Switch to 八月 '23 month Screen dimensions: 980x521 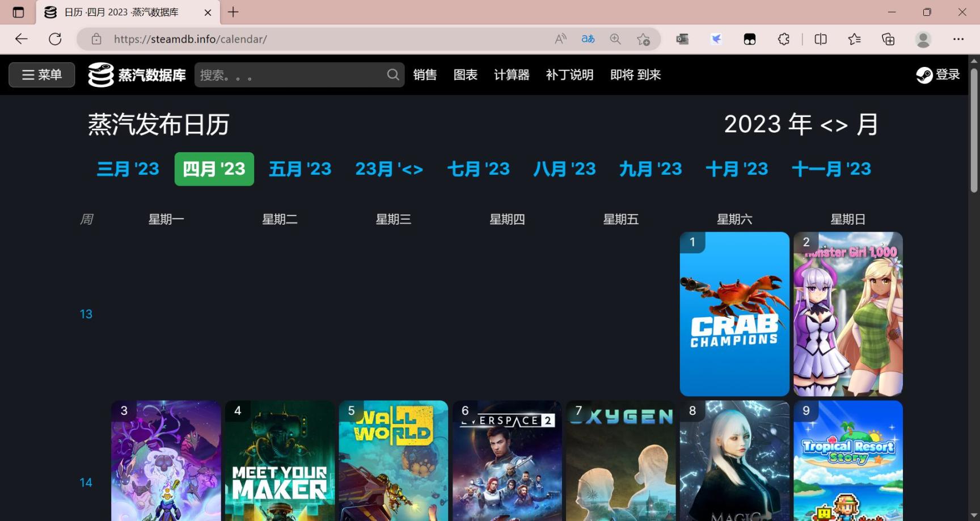point(565,169)
